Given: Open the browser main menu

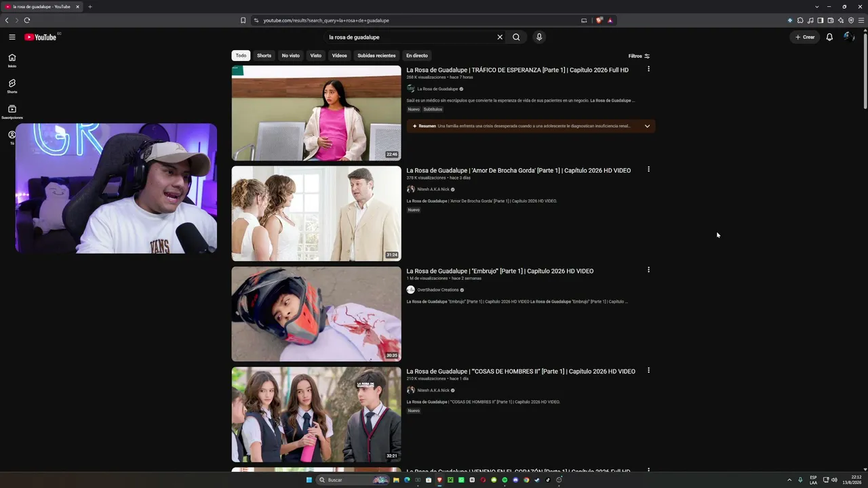Looking at the screenshot, I should point(861,20).
